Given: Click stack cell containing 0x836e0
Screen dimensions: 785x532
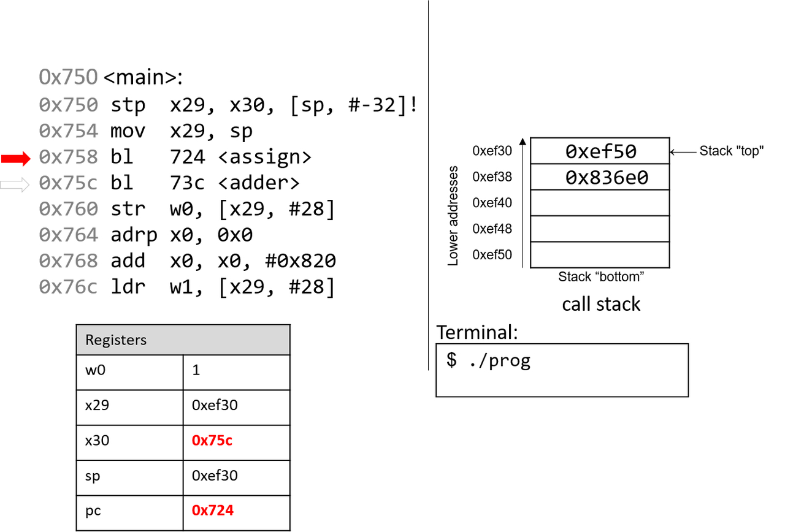Looking at the screenshot, I should click(x=600, y=177).
